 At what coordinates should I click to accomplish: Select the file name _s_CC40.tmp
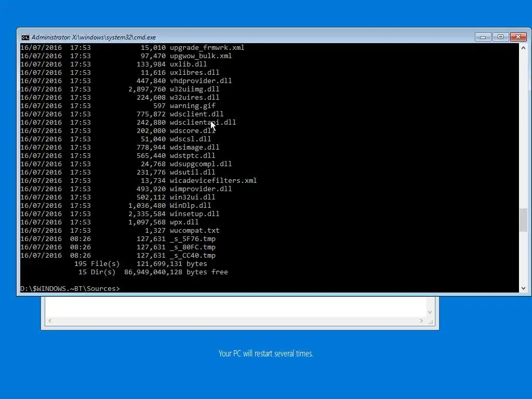192,256
